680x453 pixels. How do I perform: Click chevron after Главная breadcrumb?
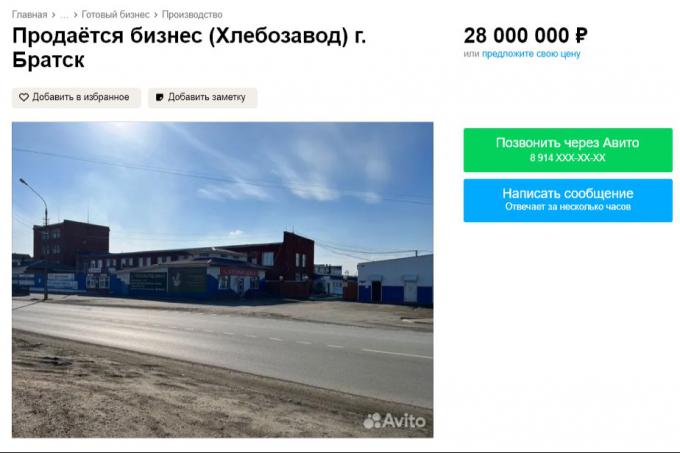[x=53, y=15]
